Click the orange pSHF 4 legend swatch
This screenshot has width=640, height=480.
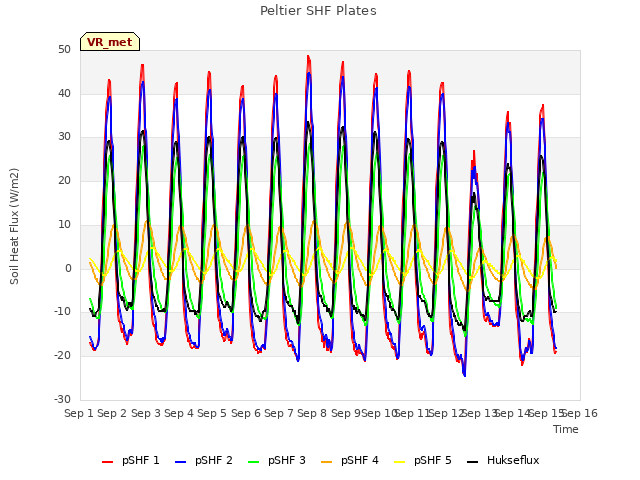tap(327, 462)
